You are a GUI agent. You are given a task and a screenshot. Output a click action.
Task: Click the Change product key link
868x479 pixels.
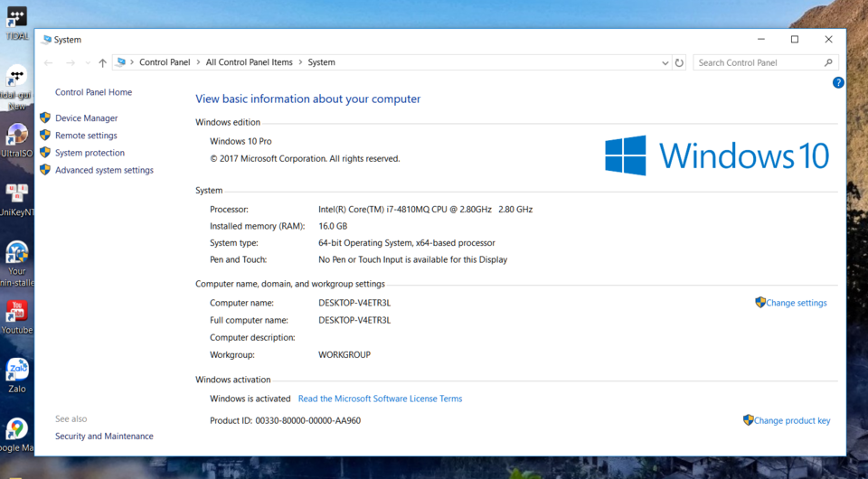click(x=787, y=420)
